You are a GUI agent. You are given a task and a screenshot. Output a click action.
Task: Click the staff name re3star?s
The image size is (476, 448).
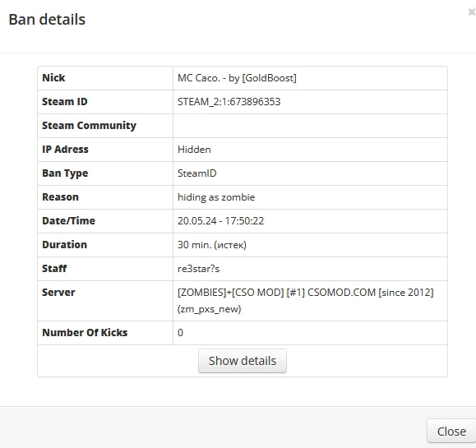click(x=198, y=269)
